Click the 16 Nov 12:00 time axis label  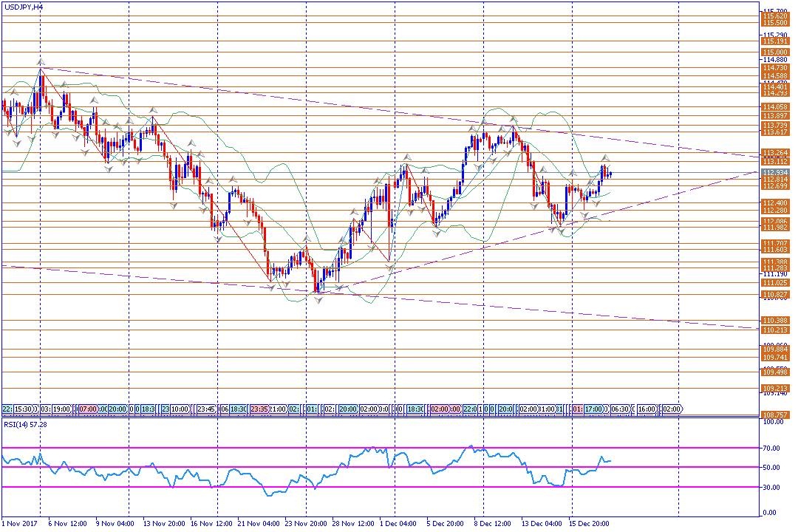[211, 523]
